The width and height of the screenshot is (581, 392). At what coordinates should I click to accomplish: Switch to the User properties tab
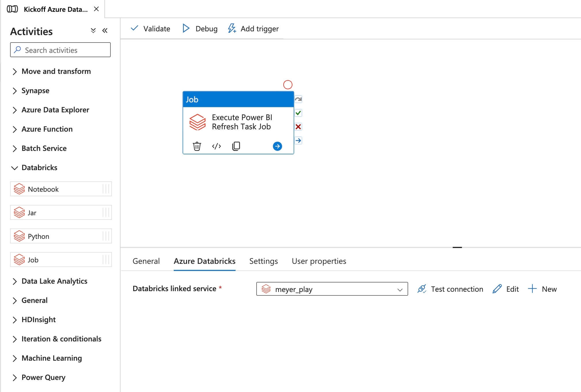click(x=319, y=261)
